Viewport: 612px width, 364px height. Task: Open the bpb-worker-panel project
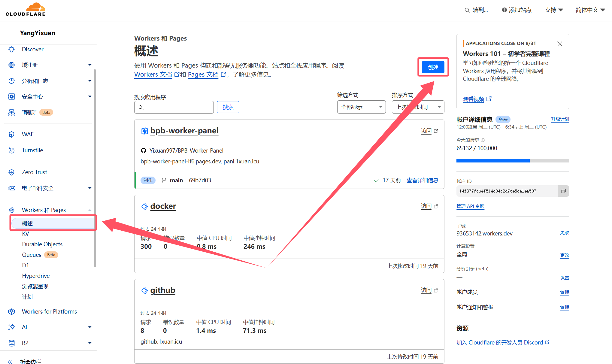(184, 131)
